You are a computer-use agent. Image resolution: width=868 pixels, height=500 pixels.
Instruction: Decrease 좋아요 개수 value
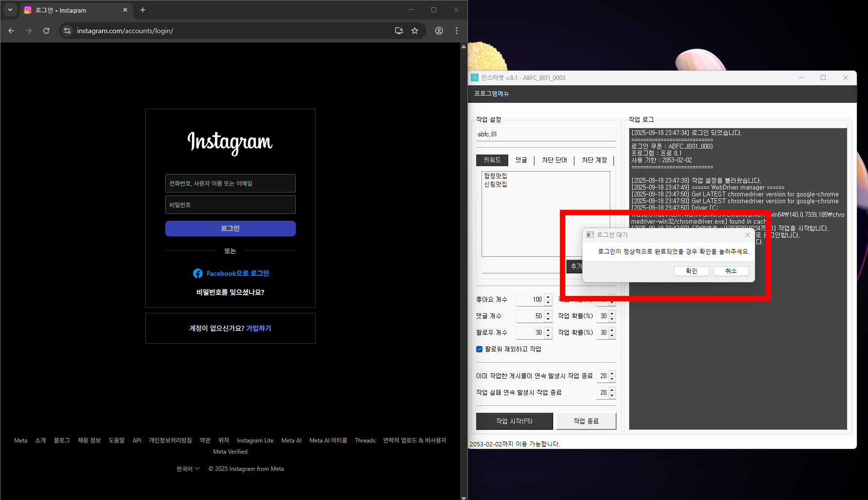coord(548,303)
